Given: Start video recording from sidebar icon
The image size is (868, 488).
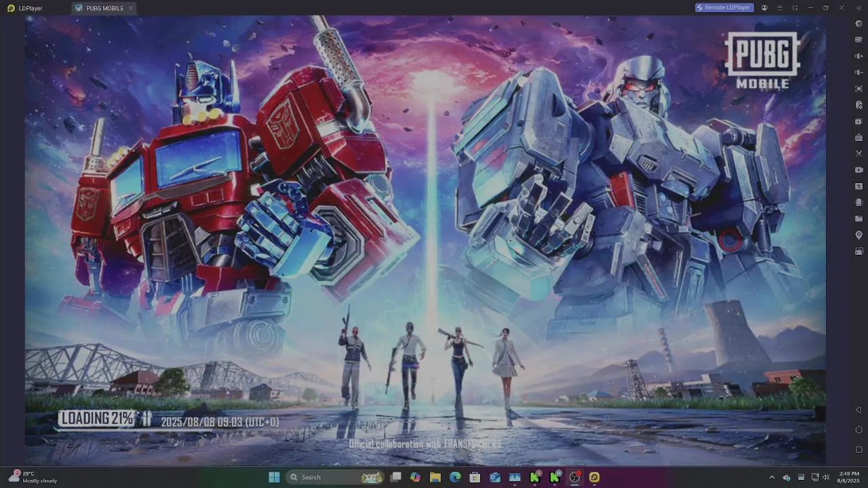Looking at the screenshot, I should tap(859, 170).
